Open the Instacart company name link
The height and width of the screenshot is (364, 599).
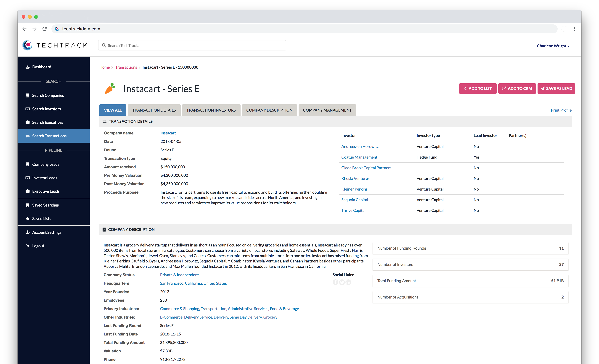(168, 133)
